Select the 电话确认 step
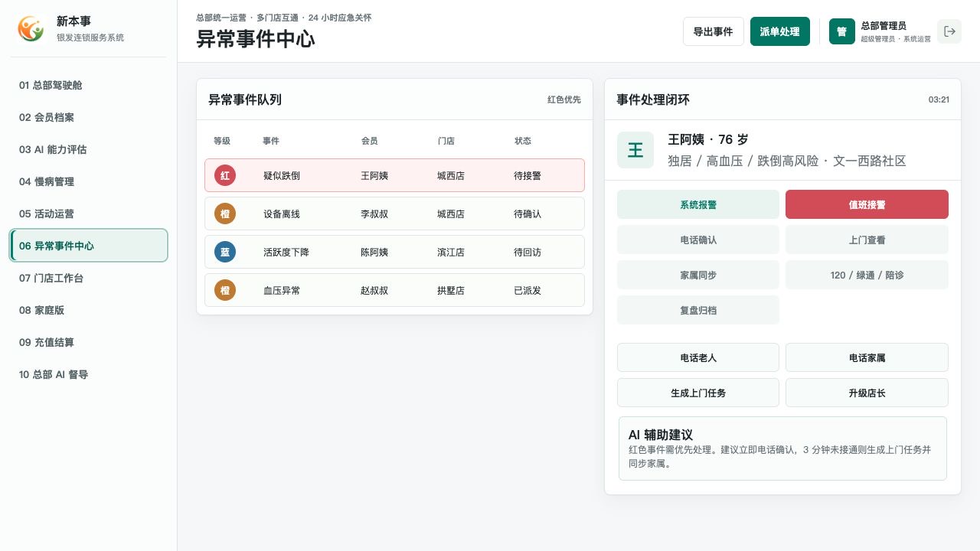This screenshot has height=551, width=980. (x=698, y=240)
